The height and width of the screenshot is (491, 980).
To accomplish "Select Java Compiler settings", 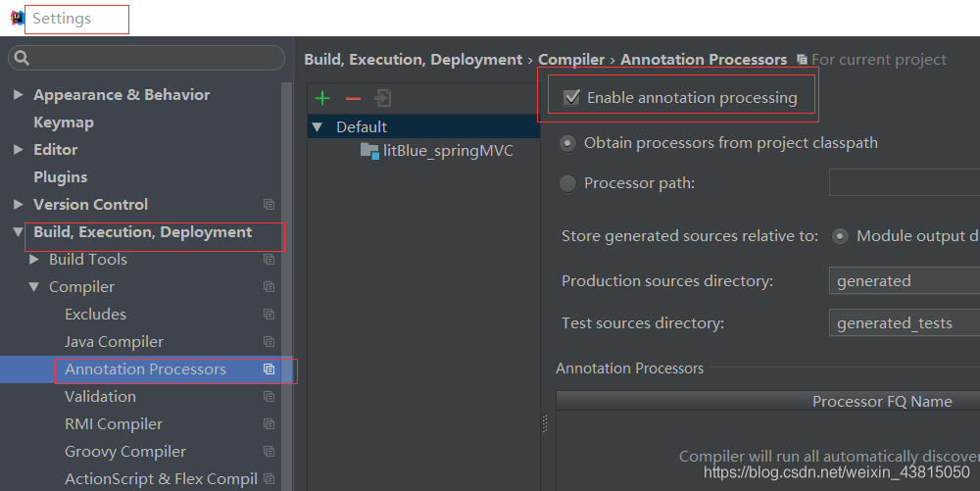I will (115, 342).
